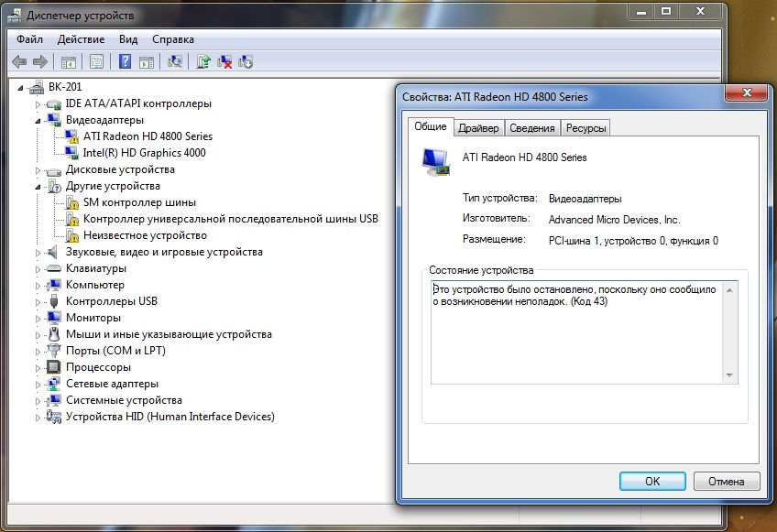The height and width of the screenshot is (532, 777).
Task: Click the BK-201 computer icon
Action: [x=36, y=87]
